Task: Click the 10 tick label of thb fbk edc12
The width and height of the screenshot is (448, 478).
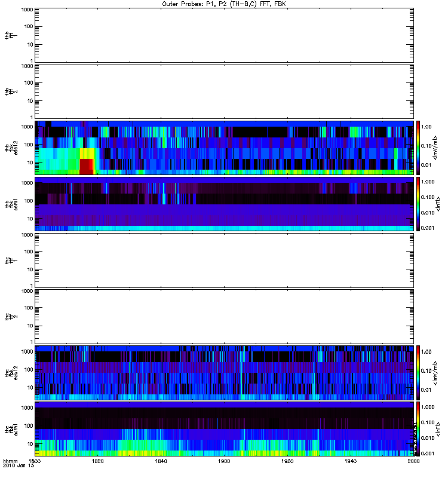Action: click(x=30, y=163)
